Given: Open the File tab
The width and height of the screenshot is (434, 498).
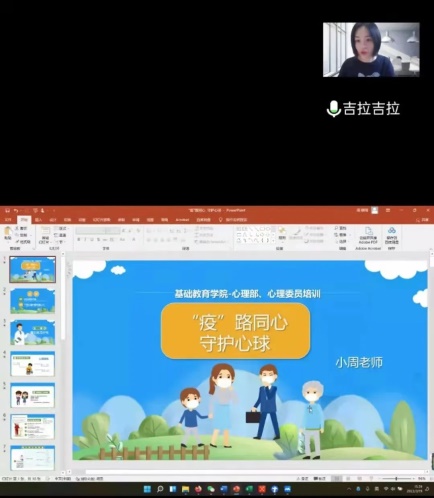Looking at the screenshot, I should point(8,220).
